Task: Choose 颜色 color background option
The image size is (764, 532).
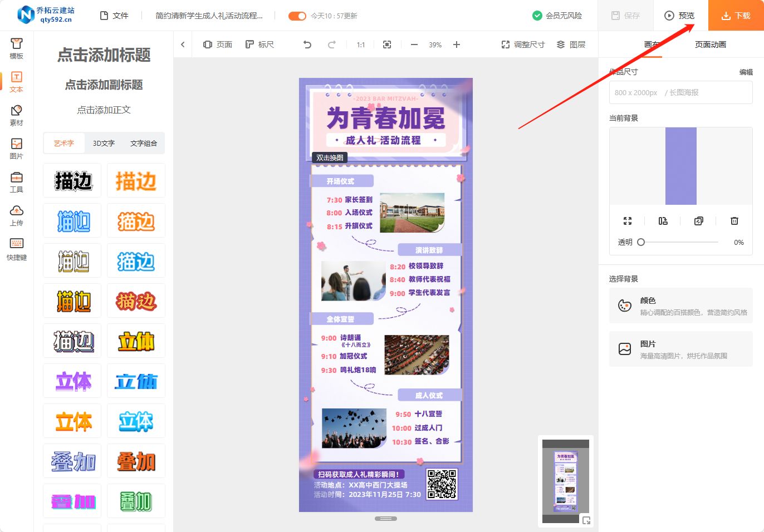Action: click(x=681, y=306)
